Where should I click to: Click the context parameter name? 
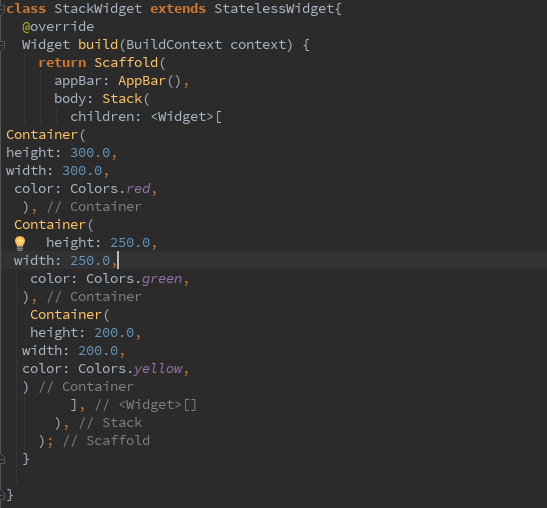pos(258,45)
